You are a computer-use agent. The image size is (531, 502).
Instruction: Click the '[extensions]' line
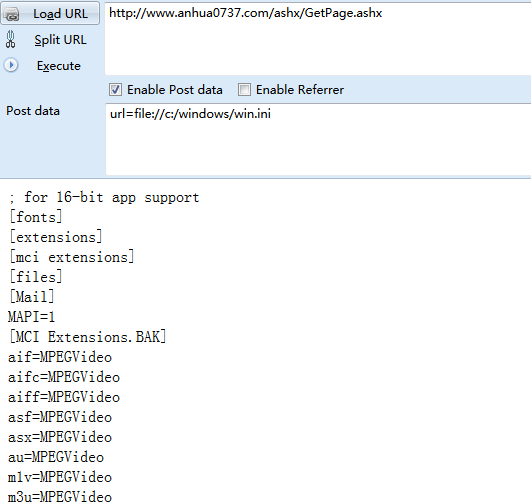[56, 237]
